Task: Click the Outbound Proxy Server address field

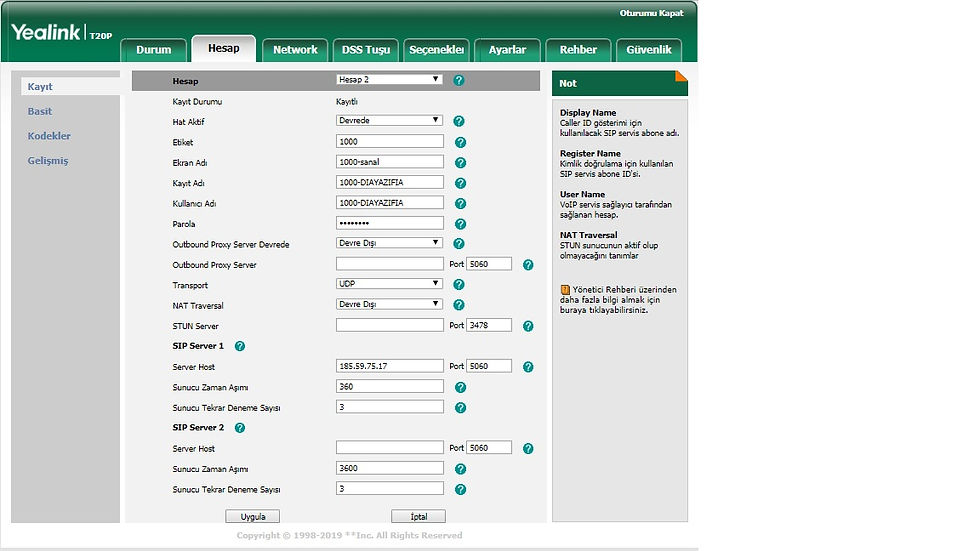Action: (390, 264)
